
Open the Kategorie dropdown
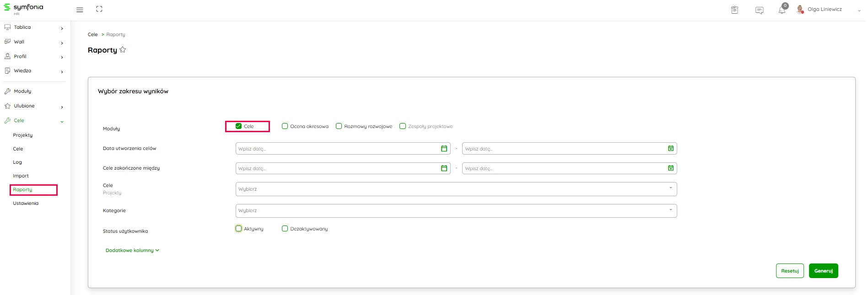point(456,211)
